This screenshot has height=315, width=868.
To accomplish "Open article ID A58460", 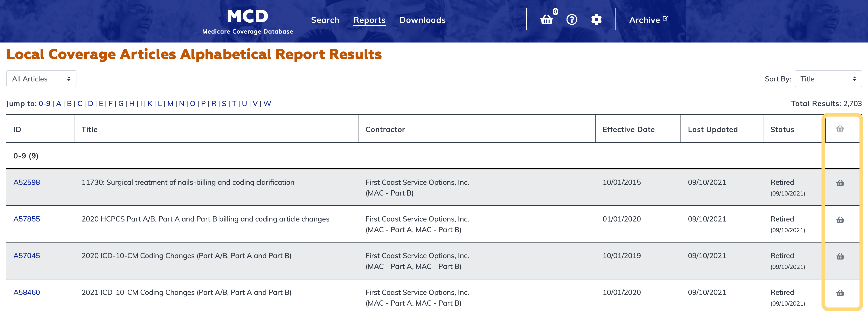I will click(x=27, y=292).
